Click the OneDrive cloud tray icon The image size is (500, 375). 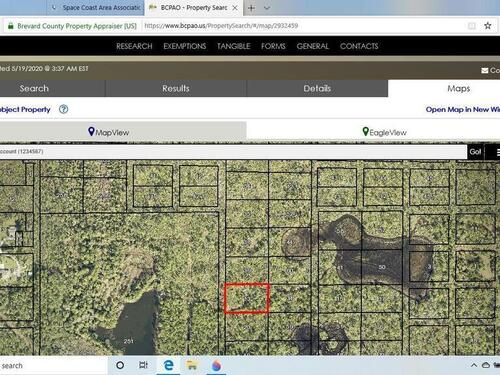click(486, 365)
